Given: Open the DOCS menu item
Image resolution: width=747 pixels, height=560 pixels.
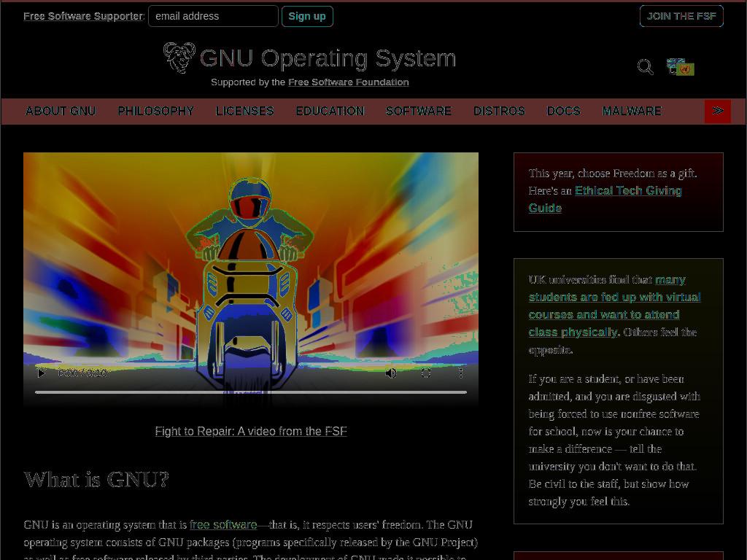Looking at the screenshot, I should coord(564,111).
